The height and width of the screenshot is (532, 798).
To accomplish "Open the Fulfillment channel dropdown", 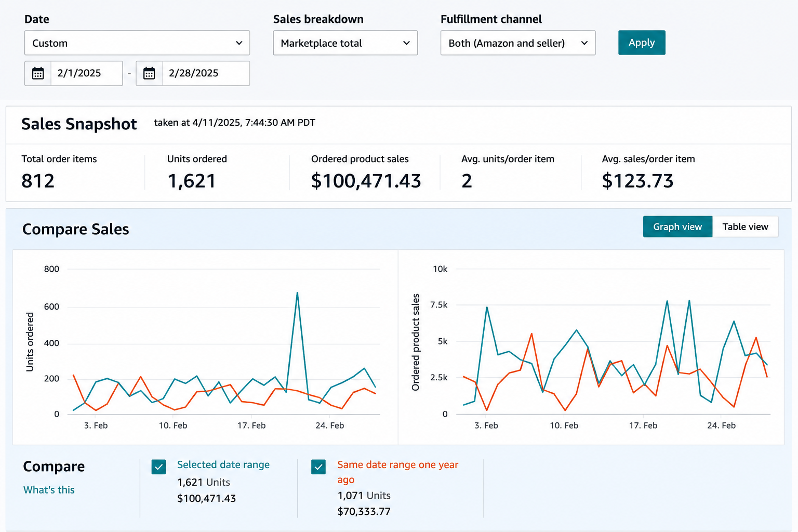I will tap(518, 43).
